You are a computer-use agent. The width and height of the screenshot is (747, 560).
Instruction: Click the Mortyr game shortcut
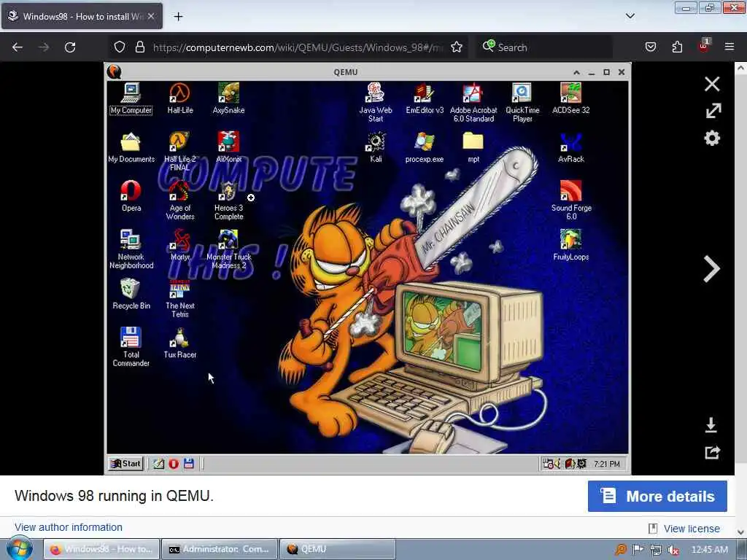(x=179, y=245)
